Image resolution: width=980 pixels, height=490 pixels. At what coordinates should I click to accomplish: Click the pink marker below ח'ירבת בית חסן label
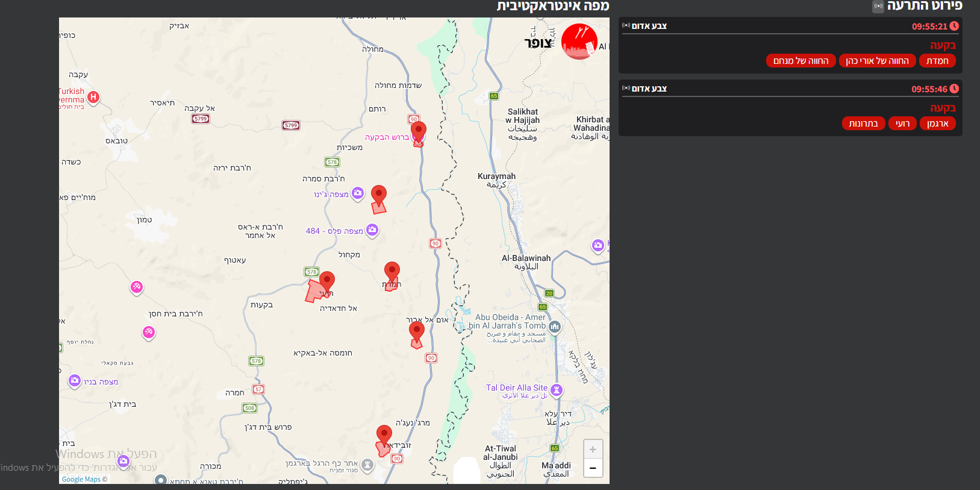pyautogui.click(x=149, y=333)
